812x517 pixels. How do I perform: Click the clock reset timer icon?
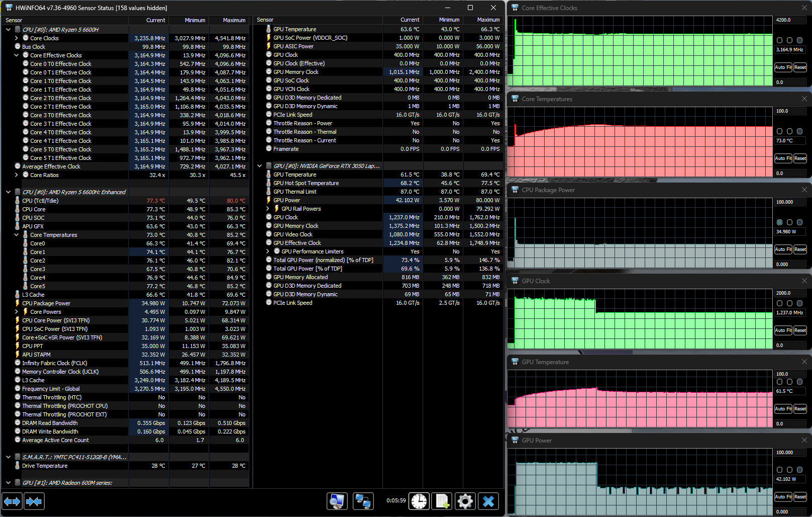419,501
